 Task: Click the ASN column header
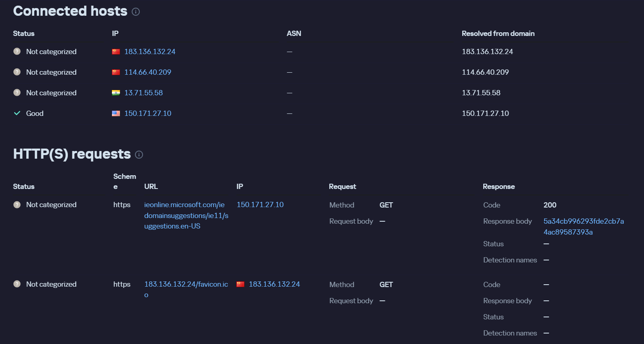[x=294, y=34]
